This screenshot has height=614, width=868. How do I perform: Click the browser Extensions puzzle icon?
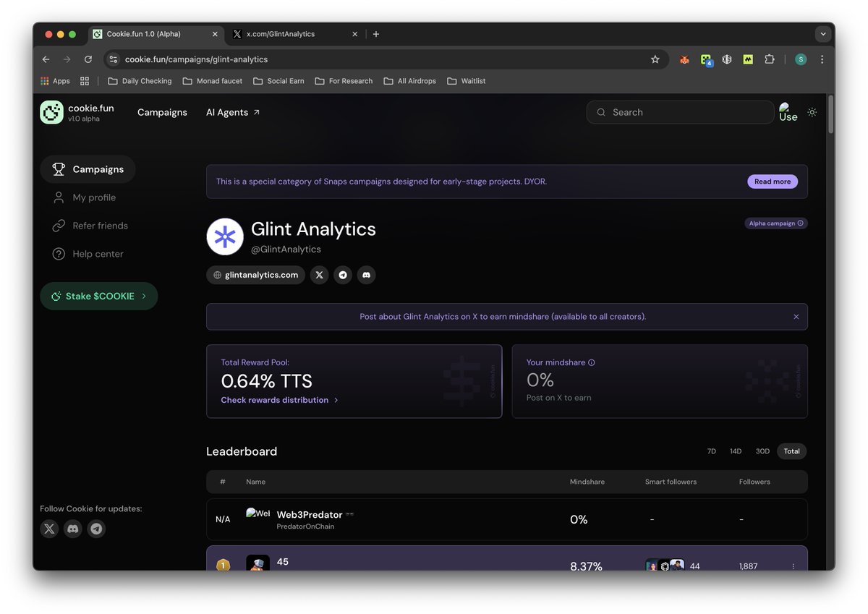coord(769,59)
